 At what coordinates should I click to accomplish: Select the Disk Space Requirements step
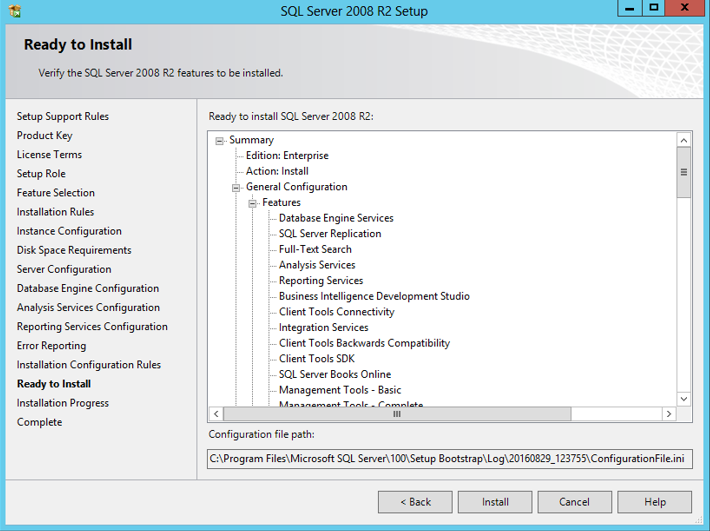pos(74,250)
